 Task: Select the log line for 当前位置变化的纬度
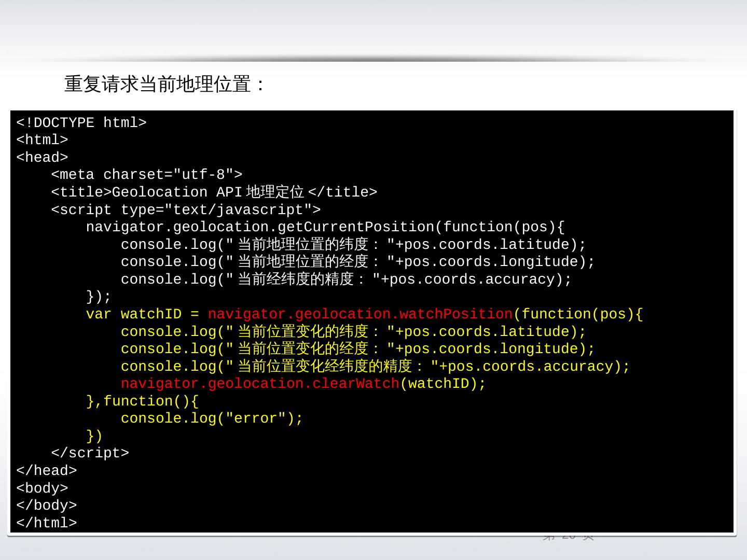(x=353, y=332)
